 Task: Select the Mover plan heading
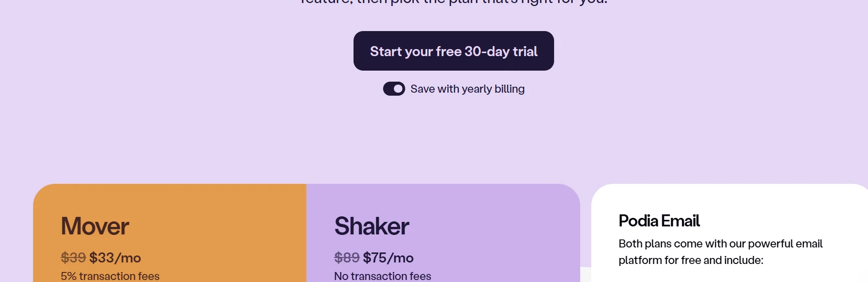tap(95, 226)
